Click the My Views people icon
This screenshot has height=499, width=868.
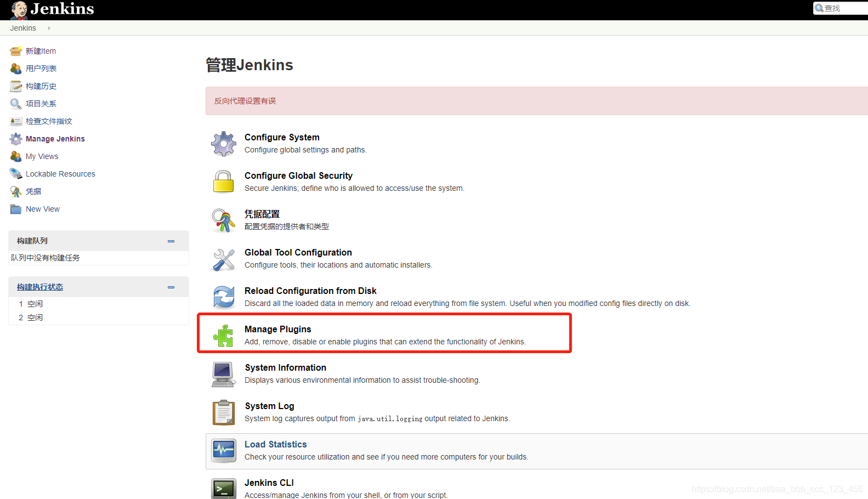pos(16,156)
